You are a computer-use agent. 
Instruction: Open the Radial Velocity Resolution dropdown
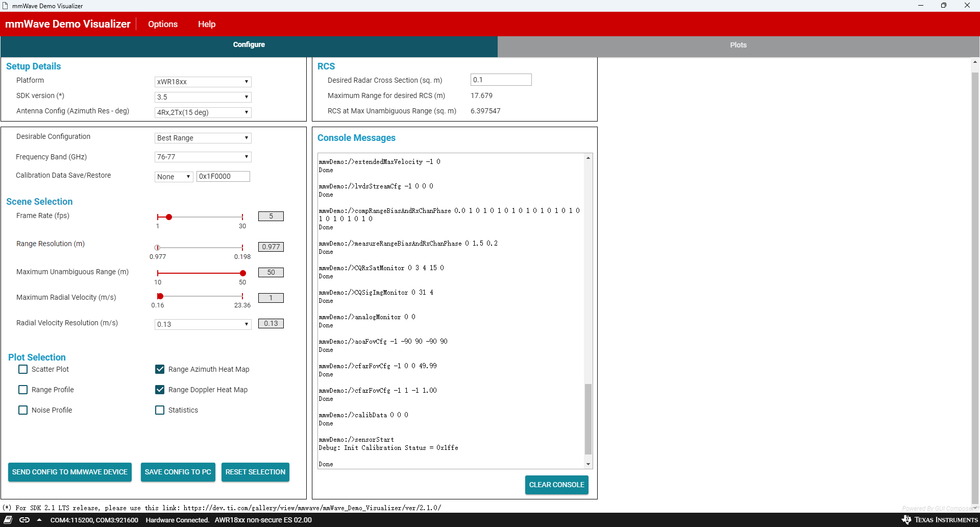[203, 324]
